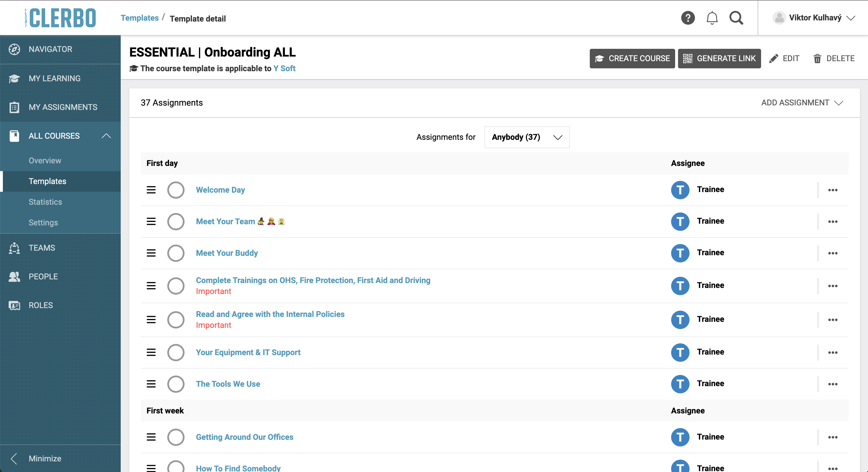Click the drag handle next to Welcome Day

pos(151,190)
